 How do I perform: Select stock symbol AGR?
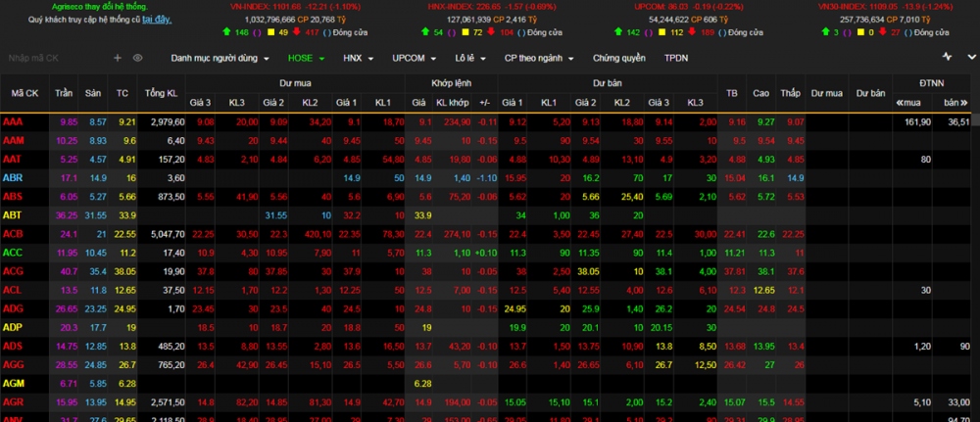[13, 402]
